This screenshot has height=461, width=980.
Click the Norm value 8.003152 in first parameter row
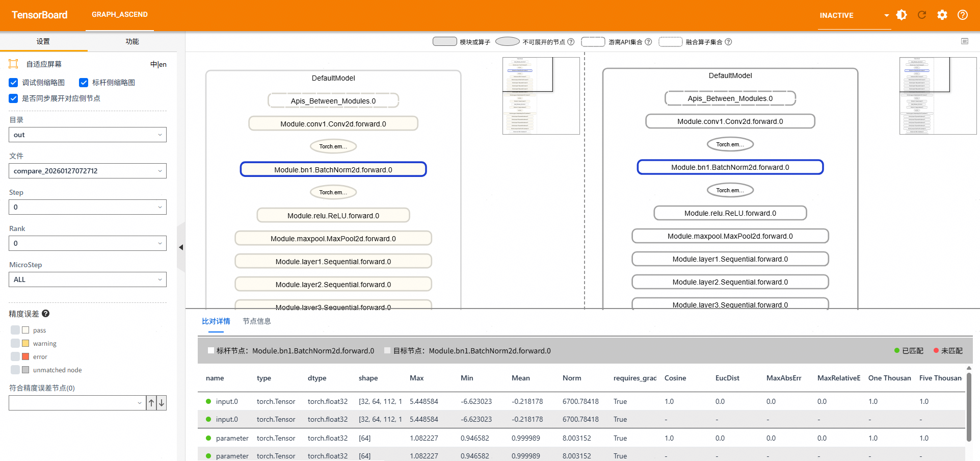[x=577, y=438]
